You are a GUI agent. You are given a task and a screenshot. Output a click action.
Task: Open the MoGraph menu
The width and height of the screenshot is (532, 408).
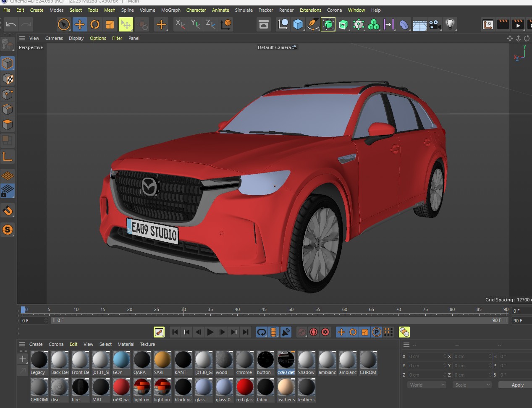170,10
